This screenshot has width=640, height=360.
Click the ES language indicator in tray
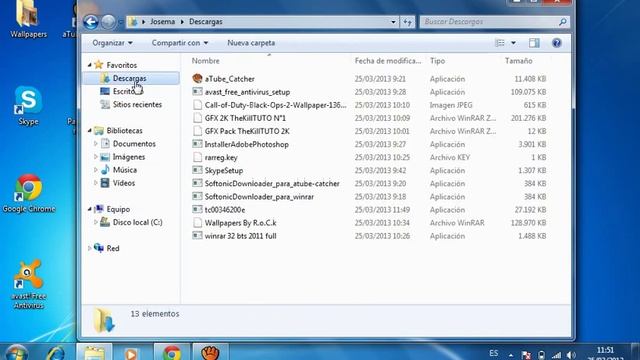pyautogui.click(x=493, y=353)
